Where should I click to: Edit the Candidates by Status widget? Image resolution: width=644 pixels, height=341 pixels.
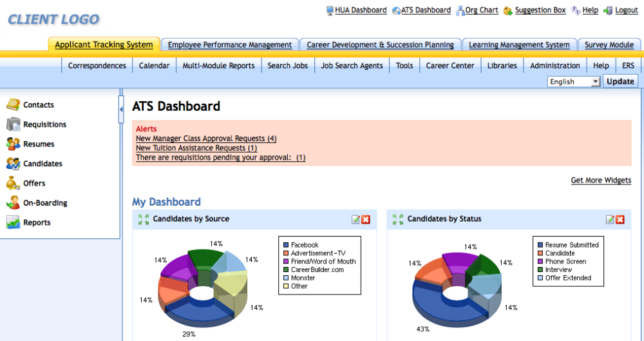coord(610,220)
